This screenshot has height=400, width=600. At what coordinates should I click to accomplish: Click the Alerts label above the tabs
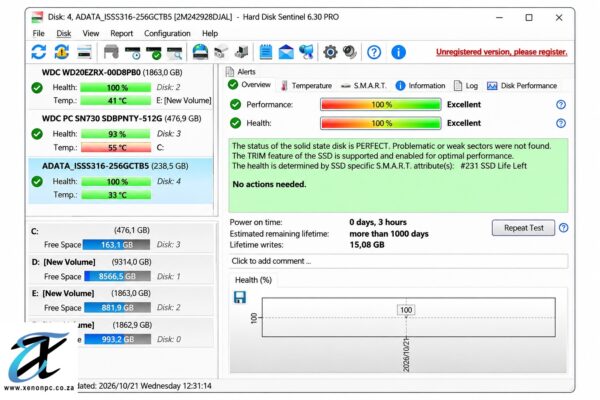tap(246, 72)
